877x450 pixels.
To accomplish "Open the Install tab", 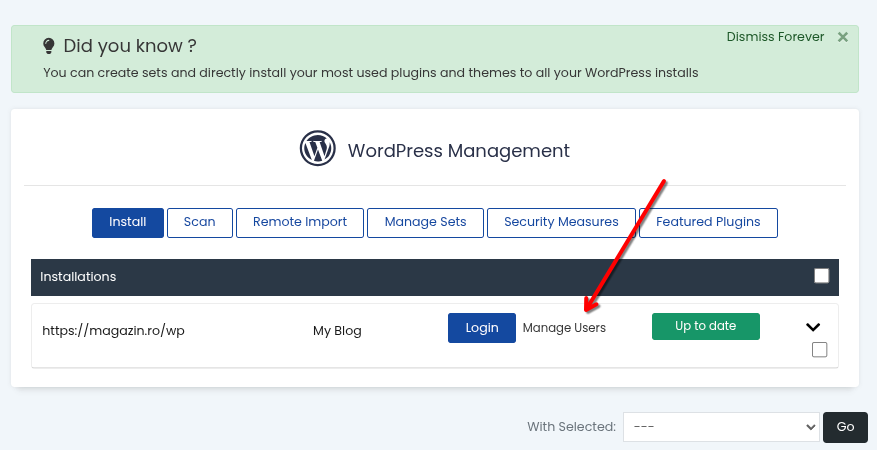I will (128, 222).
